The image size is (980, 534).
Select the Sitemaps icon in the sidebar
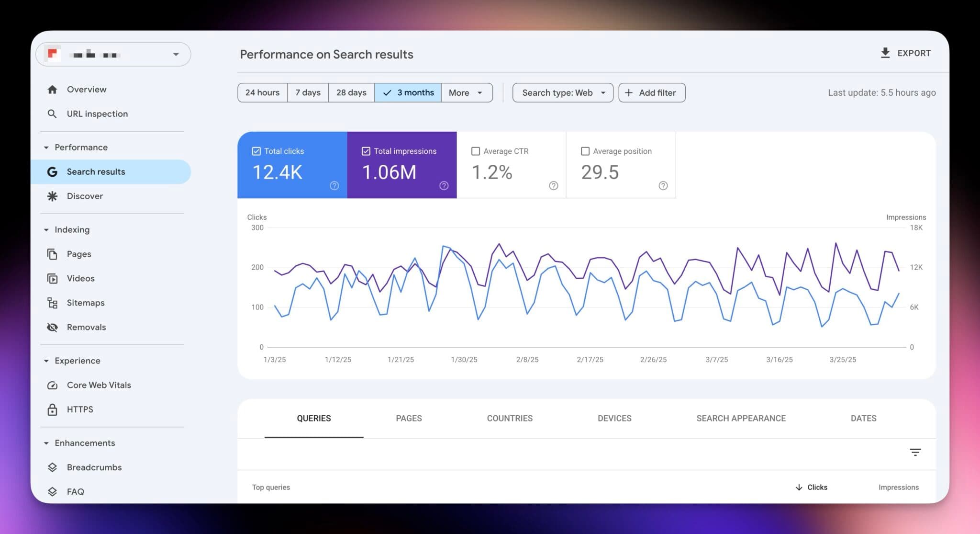pyautogui.click(x=53, y=302)
